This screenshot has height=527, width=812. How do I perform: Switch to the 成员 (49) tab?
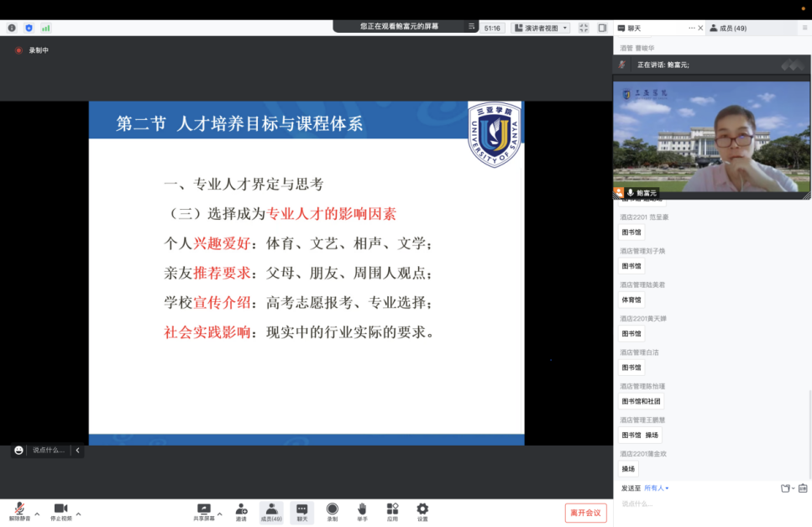coord(728,28)
